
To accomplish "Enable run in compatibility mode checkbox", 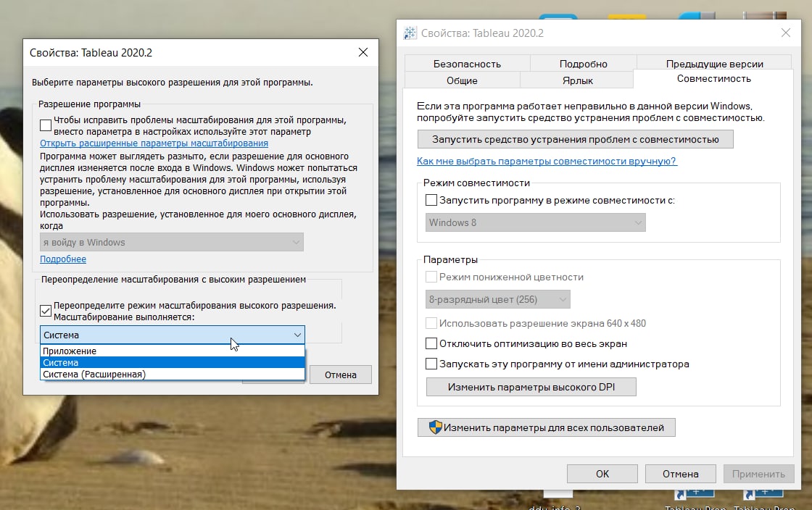I will click(431, 200).
